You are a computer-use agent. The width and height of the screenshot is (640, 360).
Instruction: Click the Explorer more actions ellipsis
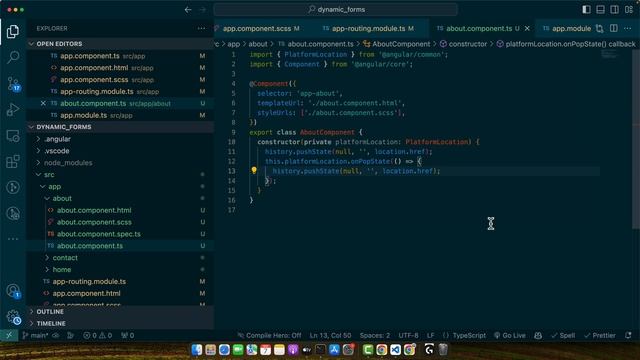pyautogui.click(x=202, y=29)
